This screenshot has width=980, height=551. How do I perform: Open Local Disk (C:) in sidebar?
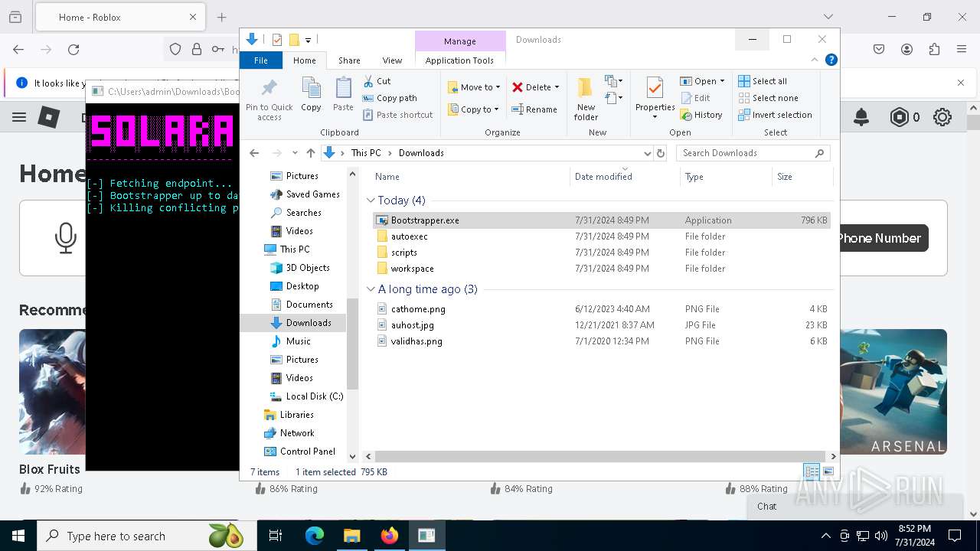pyautogui.click(x=315, y=396)
